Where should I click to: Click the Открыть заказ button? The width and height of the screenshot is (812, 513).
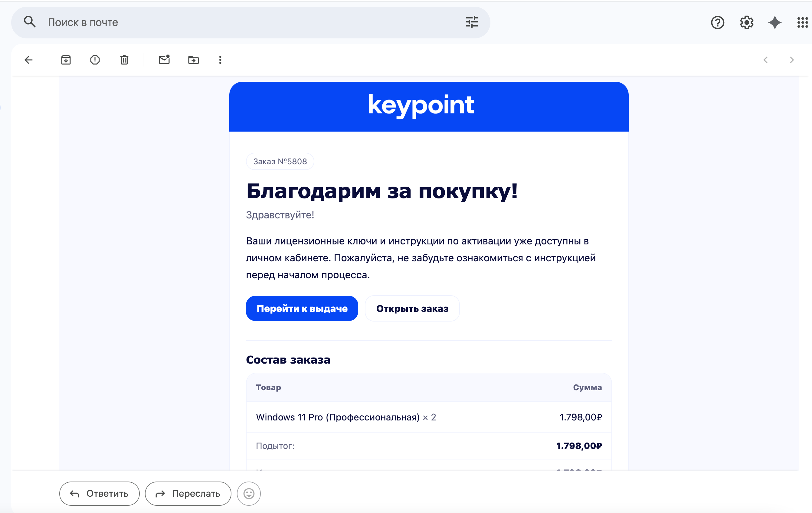coord(412,309)
